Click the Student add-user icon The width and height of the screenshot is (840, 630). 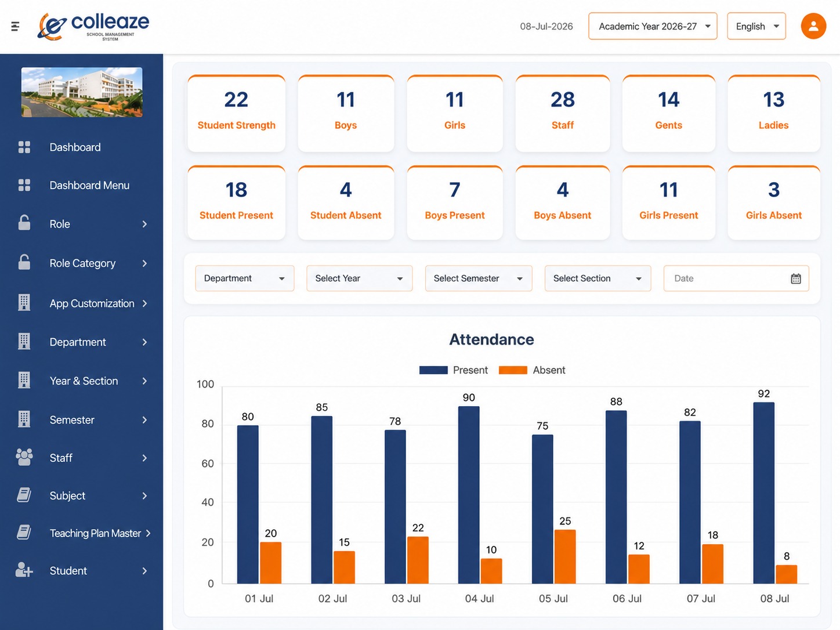click(x=24, y=570)
